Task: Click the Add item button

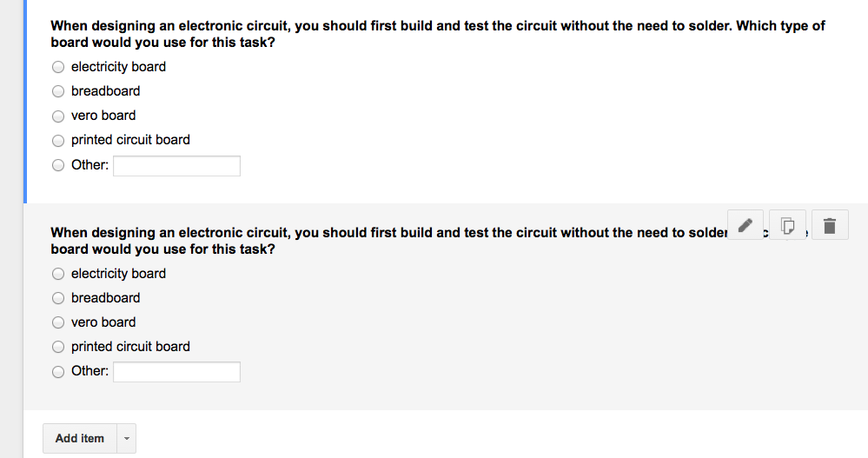Action: 80,438
